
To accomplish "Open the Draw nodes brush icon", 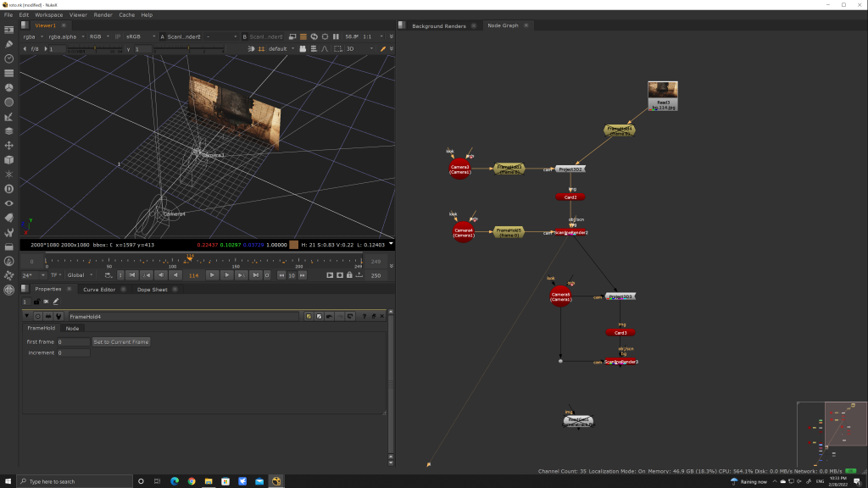I will click(x=8, y=44).
